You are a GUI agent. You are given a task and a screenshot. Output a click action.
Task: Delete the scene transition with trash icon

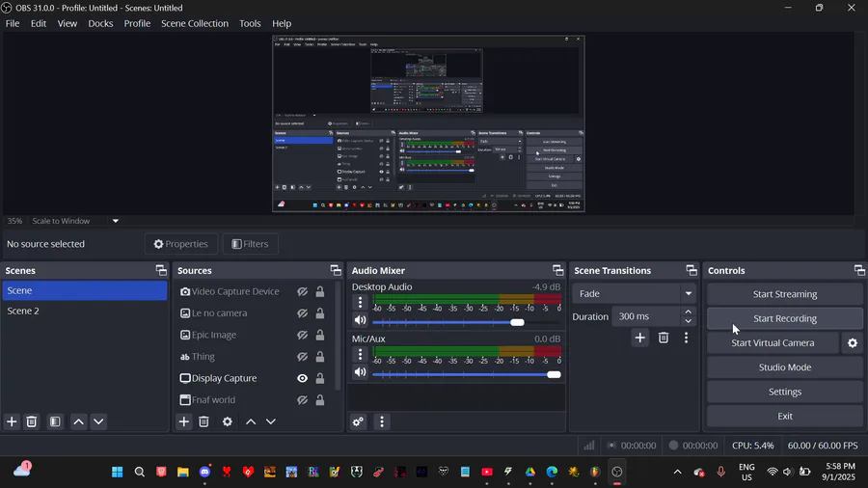click(x=664, y=338)
